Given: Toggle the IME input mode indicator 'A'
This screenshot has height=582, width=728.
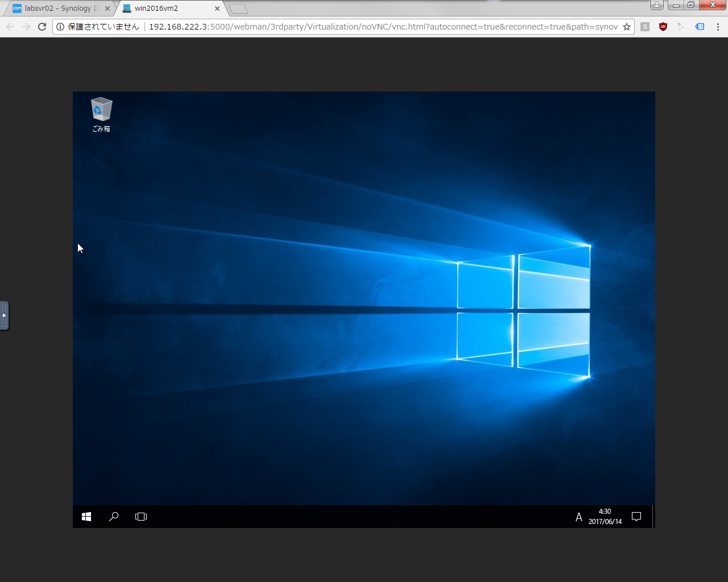Looking at the screenshot, I should click(578, 517).
